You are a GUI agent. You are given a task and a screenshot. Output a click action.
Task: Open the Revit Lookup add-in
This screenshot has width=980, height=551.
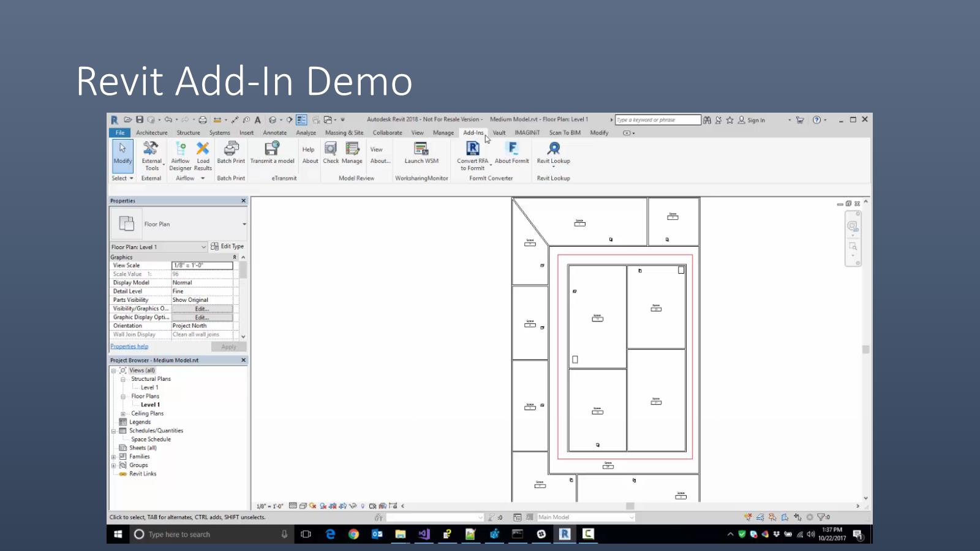click(554, 153)
